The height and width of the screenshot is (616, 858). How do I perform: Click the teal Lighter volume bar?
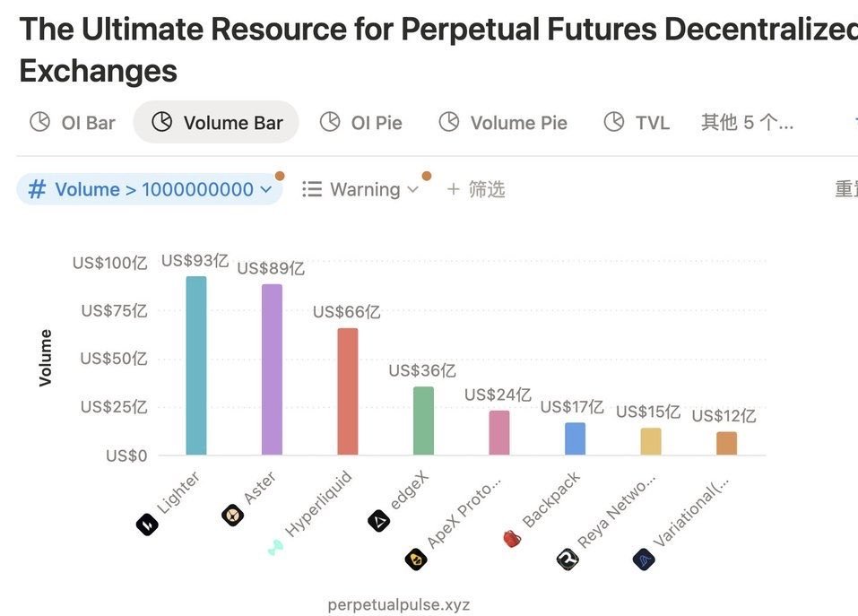click(195, 366)
